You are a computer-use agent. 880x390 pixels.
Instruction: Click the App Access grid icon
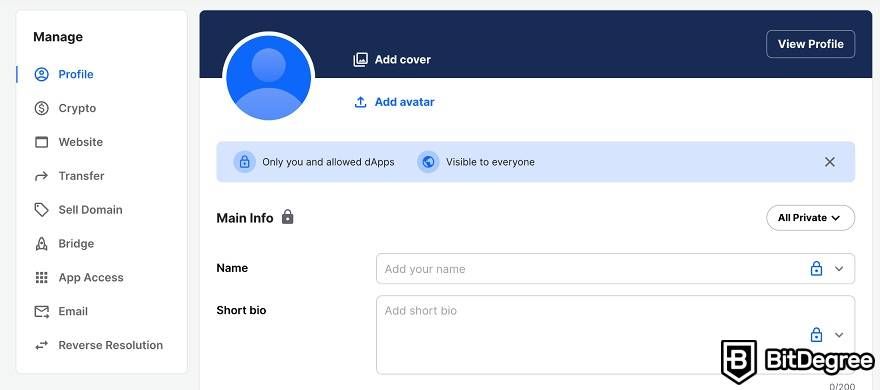42,277
